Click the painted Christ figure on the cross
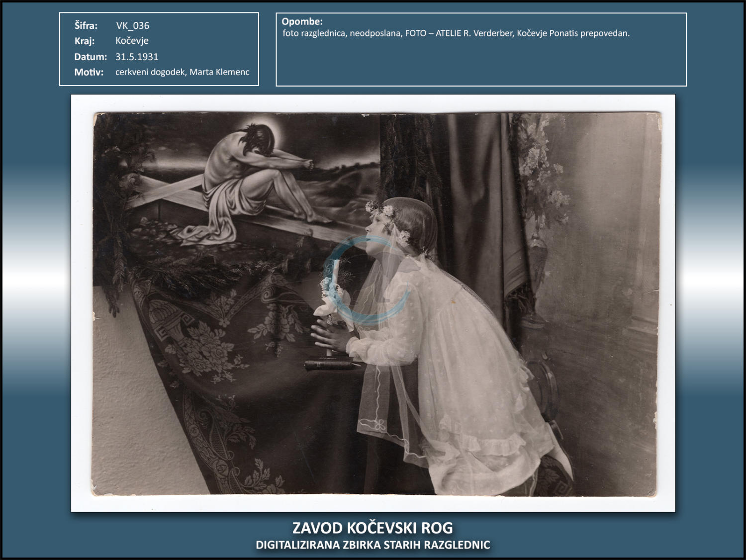Image resolution: width=746 pixels, height=560 pixels. click(249, 179)
